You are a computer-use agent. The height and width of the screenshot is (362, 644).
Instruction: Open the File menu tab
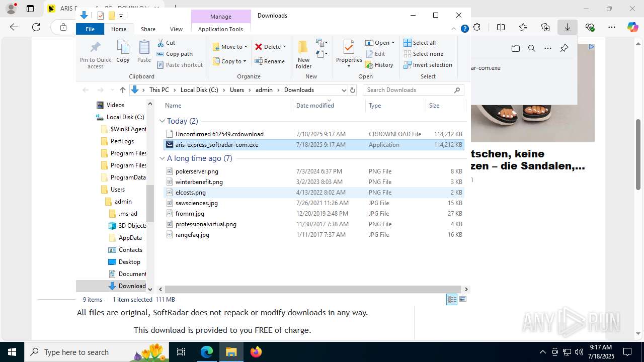pos(90,29)
